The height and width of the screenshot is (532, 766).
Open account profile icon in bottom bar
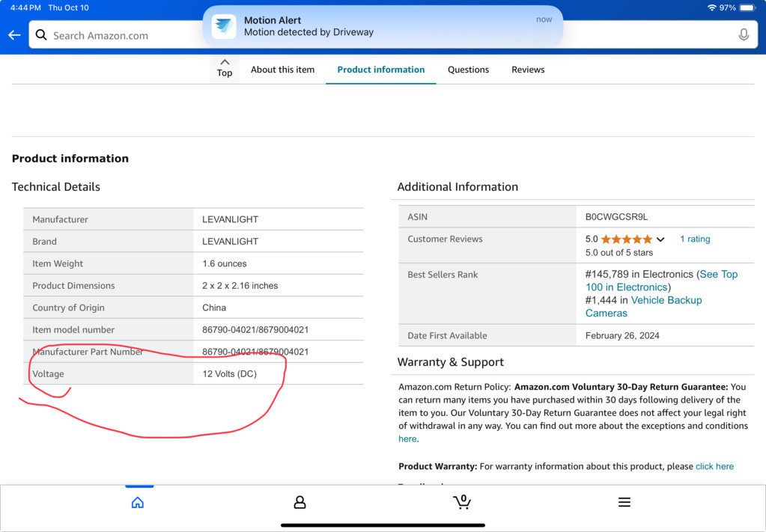pyautogui.click(x=300, y=502)
